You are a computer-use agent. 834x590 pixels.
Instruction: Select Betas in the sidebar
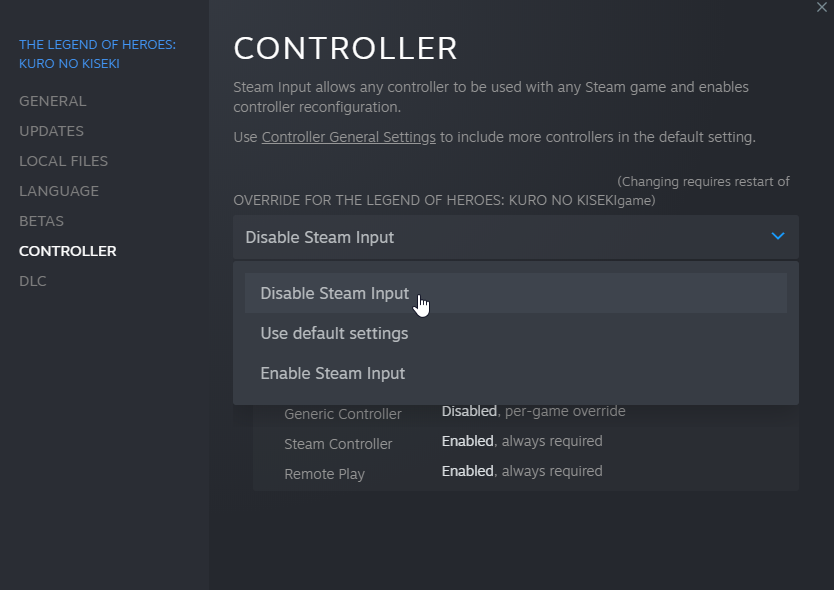click(x=41, y=221)
